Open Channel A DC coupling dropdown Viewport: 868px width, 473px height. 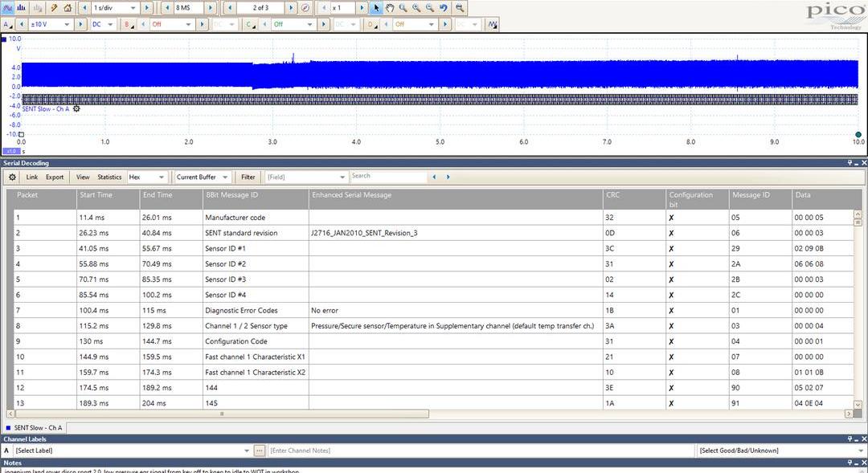(103, 24)
